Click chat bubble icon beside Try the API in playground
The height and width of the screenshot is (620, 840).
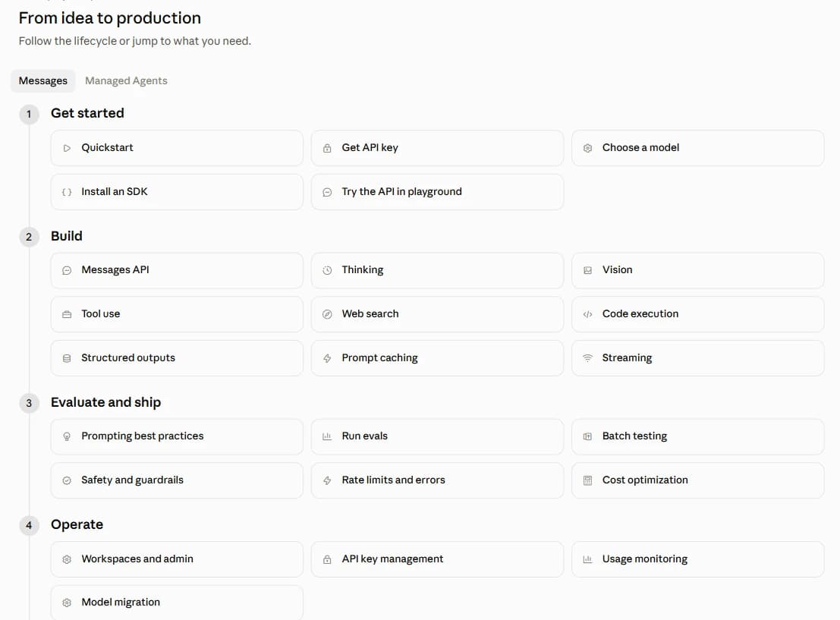click(x=327, y=193)
